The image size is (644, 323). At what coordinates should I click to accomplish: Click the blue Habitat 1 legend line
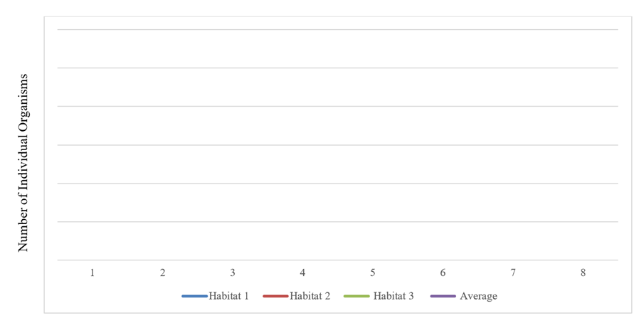[194, 296]
